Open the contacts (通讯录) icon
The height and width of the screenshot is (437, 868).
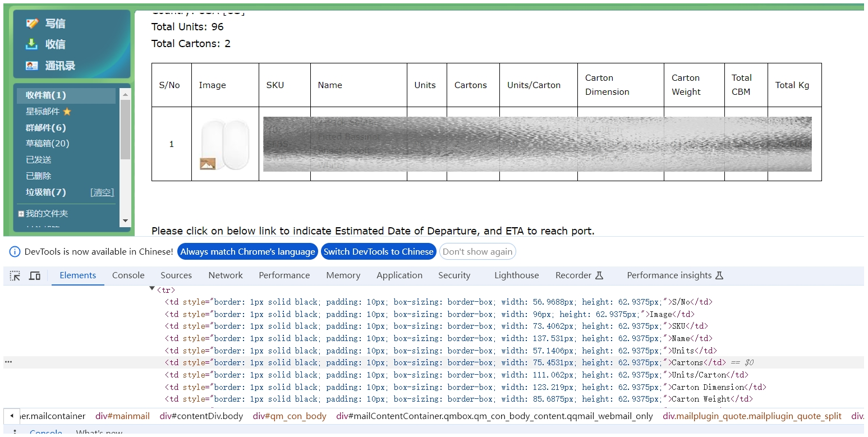[x=32, y=66]
